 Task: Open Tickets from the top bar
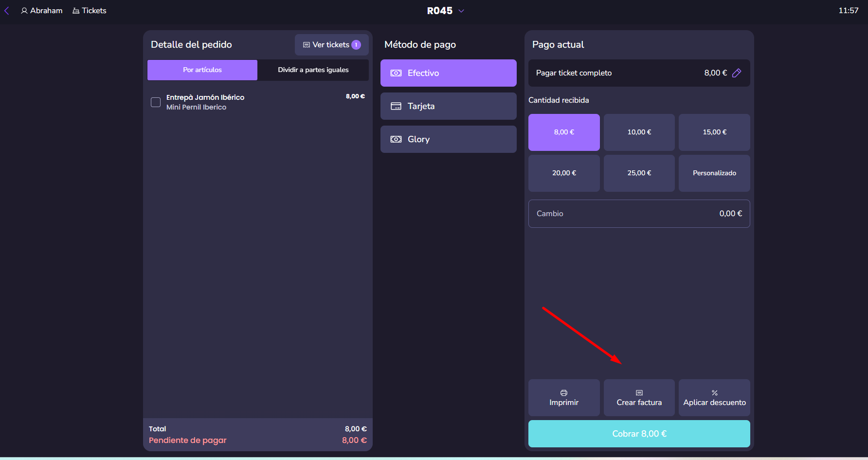pyautogui.click(x=90, y=11)
